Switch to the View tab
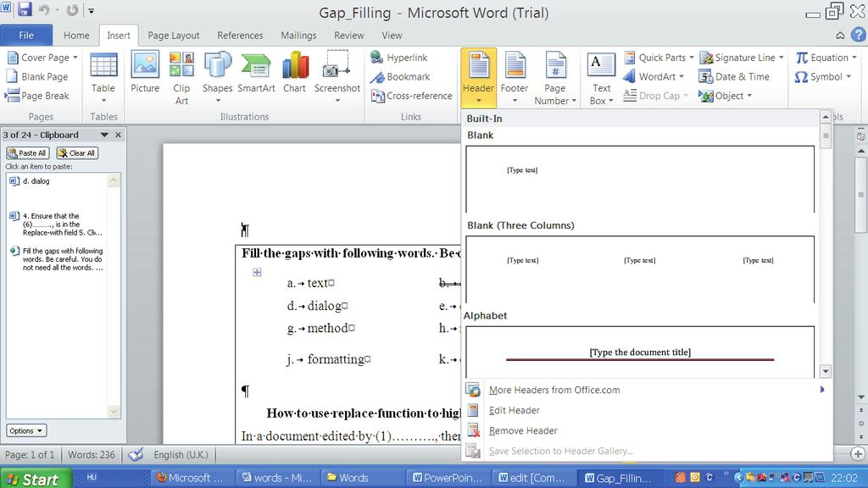868x488 pixels. coord(392,36)
